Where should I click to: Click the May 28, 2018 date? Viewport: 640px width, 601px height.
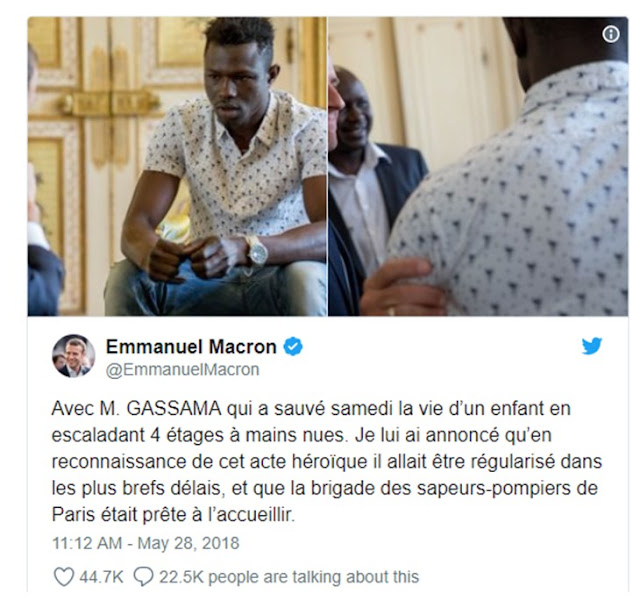pyautogui.click(x=188, y=543)
